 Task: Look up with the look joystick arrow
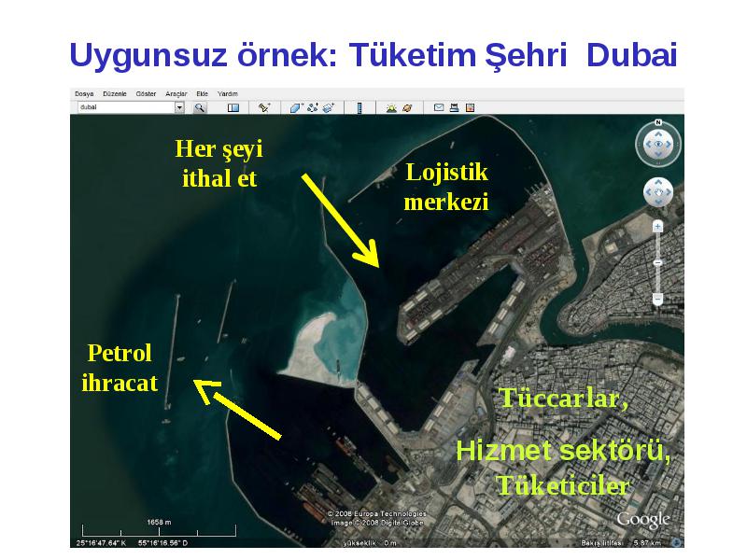pos(658,134)
